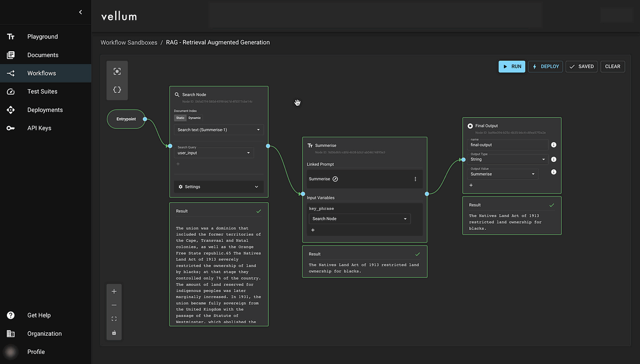640x364 pixels.
Task: Click the Summerise node output port
Action: pos(427,194)
